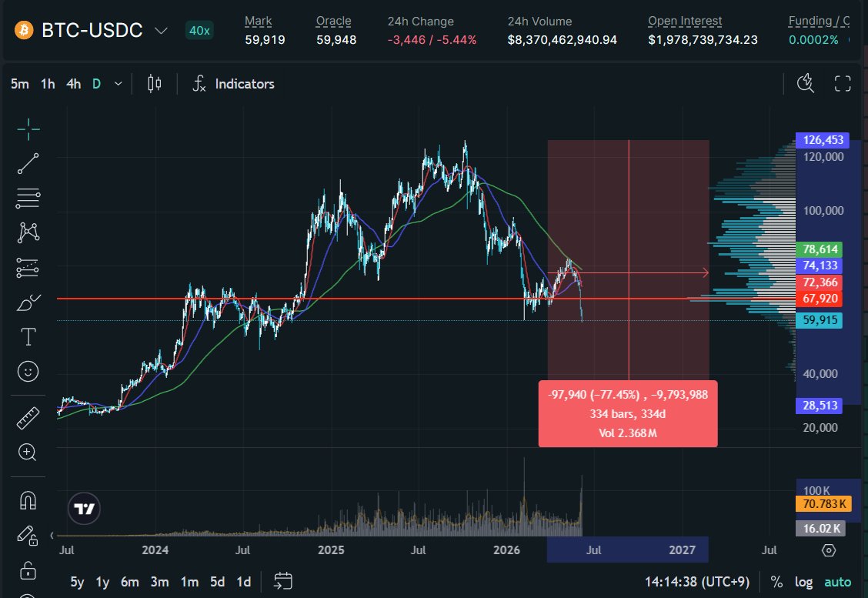868x598 pixels.
Task: Open chart settings gear on time axis
Action: (x=829, y=550)
